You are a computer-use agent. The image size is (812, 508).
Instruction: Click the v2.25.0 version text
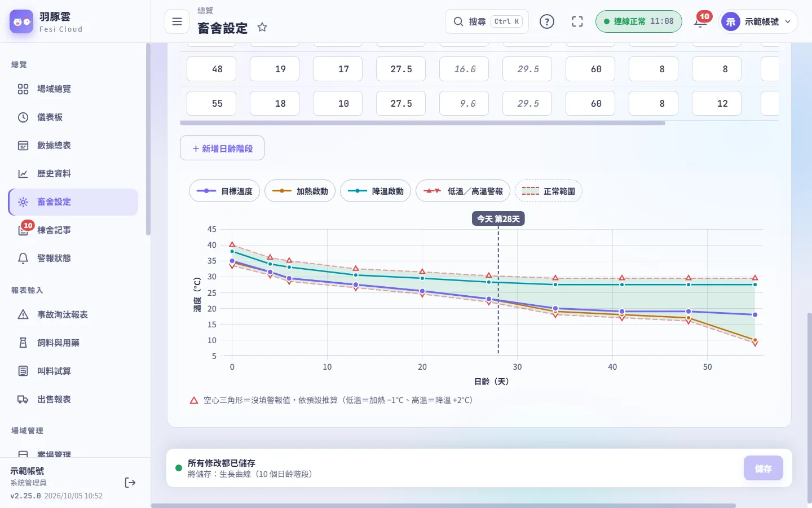click(25, 496)
